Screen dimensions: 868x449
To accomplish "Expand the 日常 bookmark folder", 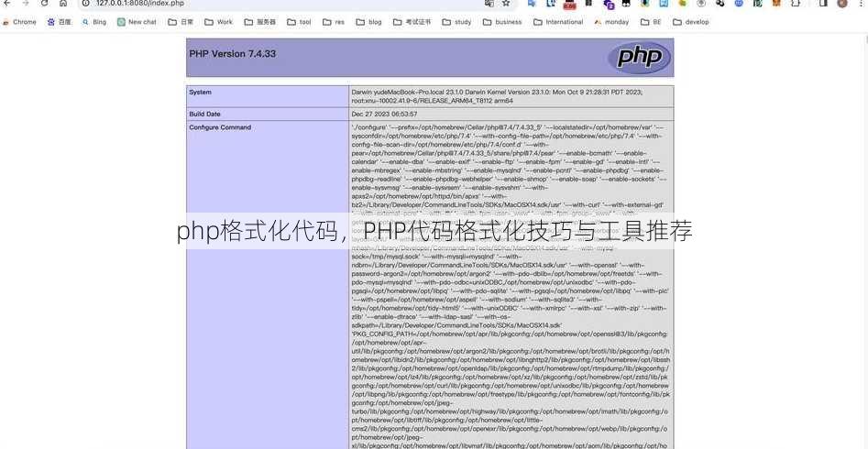I will pyautogui.click(x=181, y=22).
